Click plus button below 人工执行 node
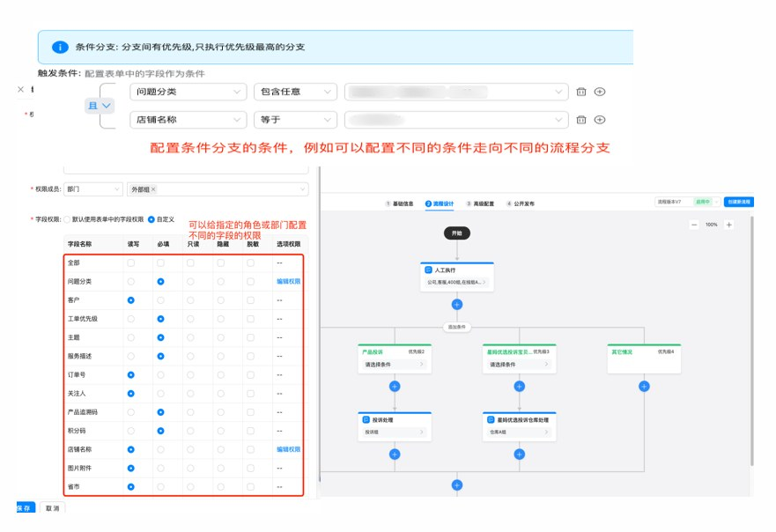 pos(456,304)
